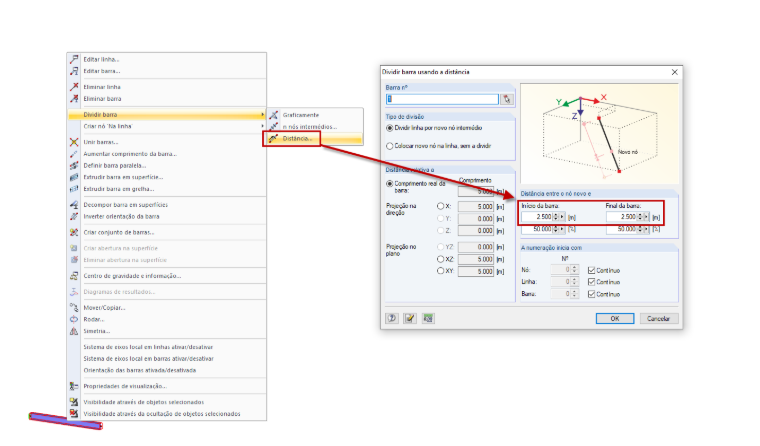This screenshot has height=446, width=760.
Task: Click the 3D bar preview image in dialog
Action: coord(600,134)
